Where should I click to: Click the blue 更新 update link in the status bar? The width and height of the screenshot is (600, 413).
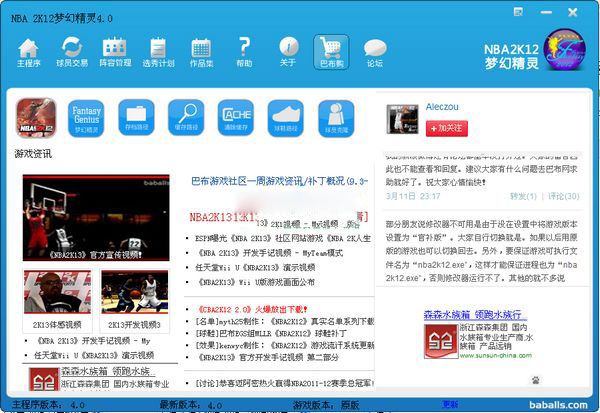pyautogui.click(x=450, y=404)
